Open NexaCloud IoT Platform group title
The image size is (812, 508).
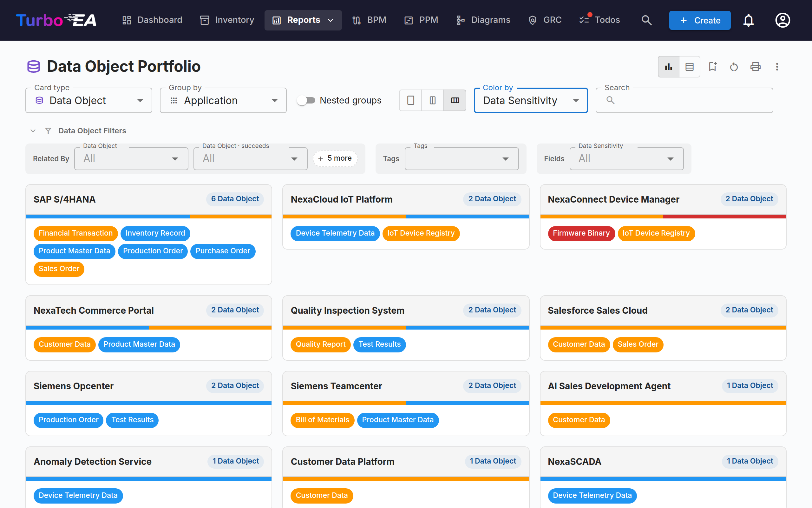(342, 199)
